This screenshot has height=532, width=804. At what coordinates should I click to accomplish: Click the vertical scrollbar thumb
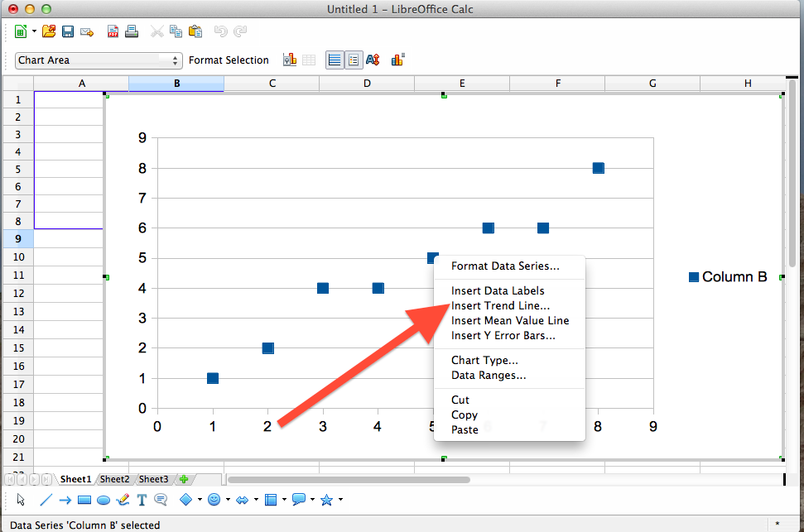pyautogui.click(x=792, y=173)
